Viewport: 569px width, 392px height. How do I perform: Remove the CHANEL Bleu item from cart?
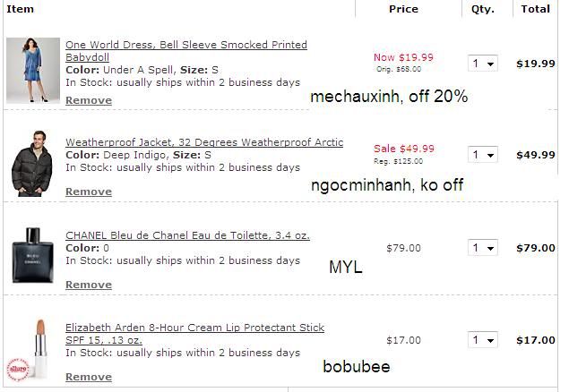(89, 285)
